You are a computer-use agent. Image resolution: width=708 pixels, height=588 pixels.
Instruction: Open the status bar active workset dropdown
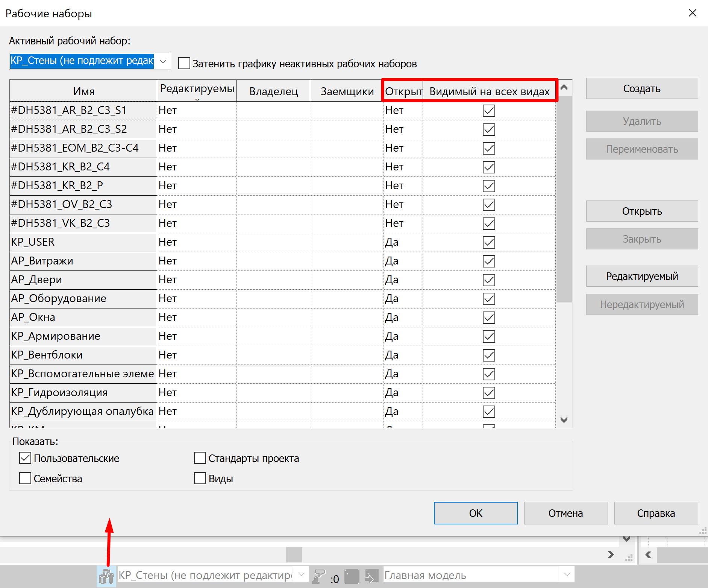pos(301,574)
